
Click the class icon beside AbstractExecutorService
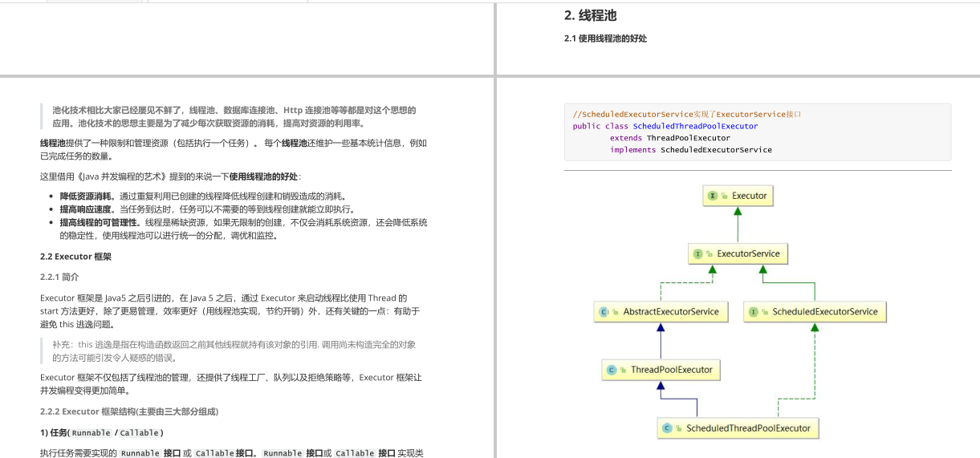pyautogui.click(x=604, y=311)
